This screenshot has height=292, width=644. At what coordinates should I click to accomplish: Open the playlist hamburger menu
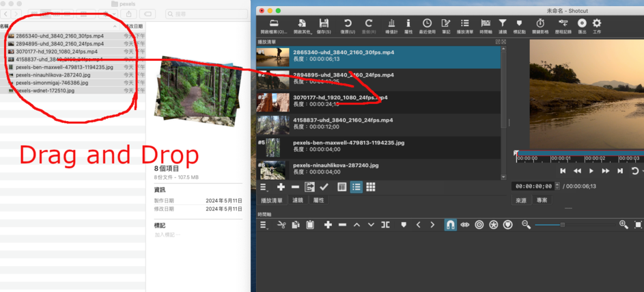[x=264, y=187]
